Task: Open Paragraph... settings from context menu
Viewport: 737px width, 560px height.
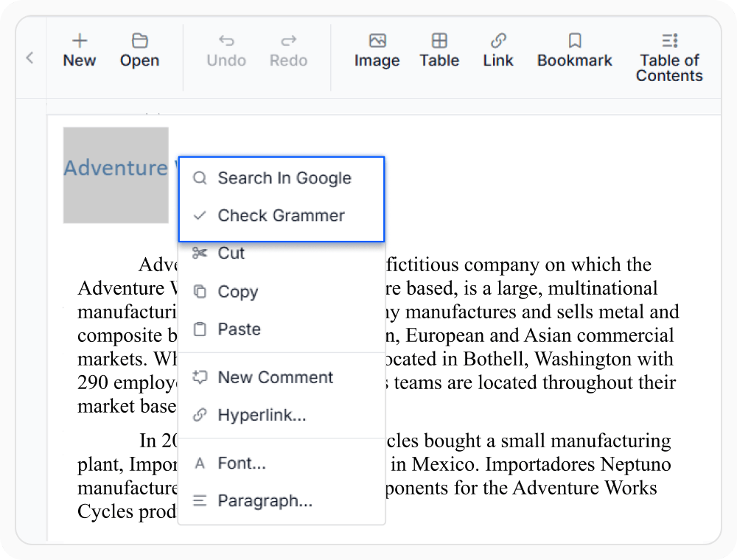Action: [282, 501]
